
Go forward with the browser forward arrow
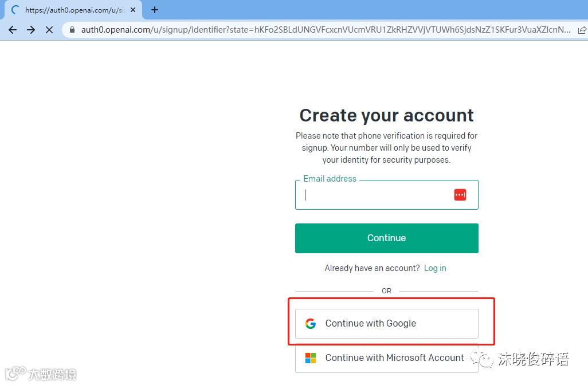31,30
